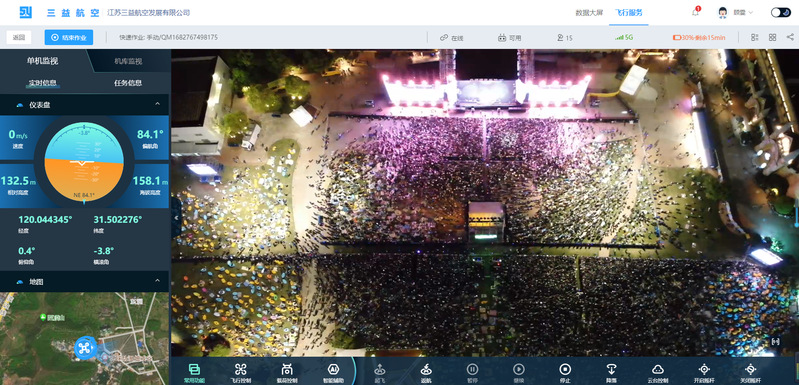The image size is (799, 385).
Task: Switch to the 机库监视 tab
Action: click(x=128, y=61)
